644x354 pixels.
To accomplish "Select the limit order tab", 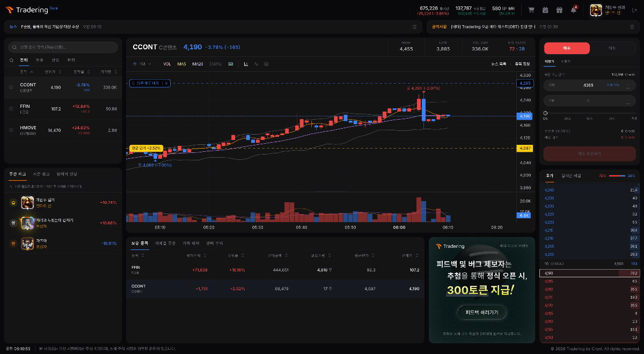I will [549, 62].
